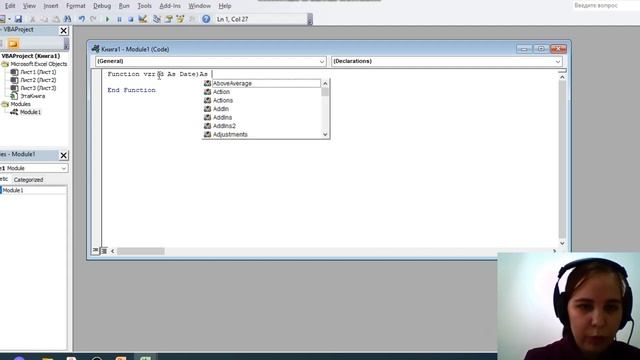640x360 pixels.
Task: Click the Ln 1, Col 27 position indicator
Action: coord(232,19)
